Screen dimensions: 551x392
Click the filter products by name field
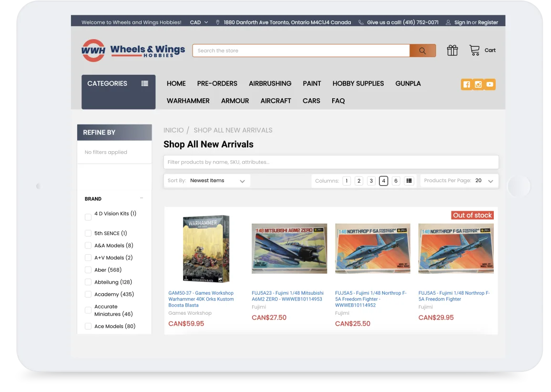click(x=331, y=162)
